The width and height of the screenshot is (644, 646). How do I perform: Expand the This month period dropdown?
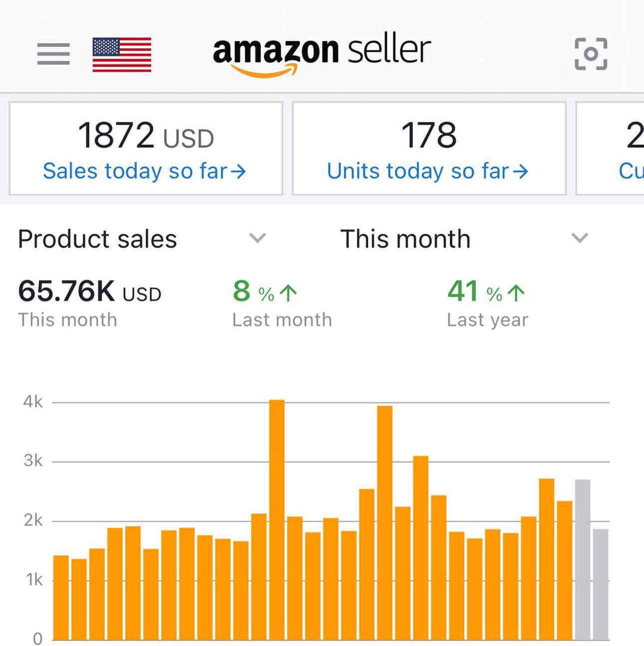click(x=579, y=238)
